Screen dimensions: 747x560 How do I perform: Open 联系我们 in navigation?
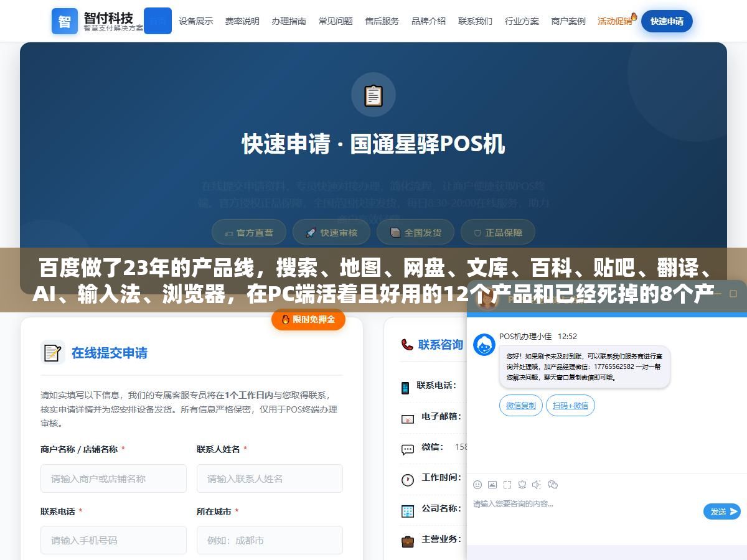pyautogui.click(x=475, y=21)
